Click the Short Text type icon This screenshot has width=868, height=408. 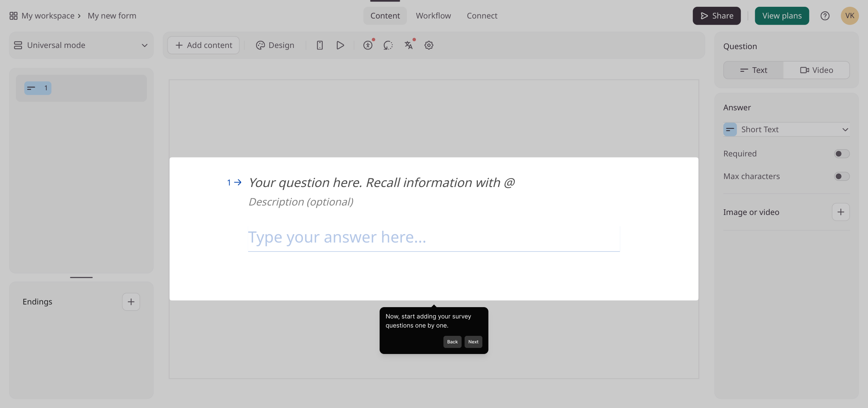point(730,130)
